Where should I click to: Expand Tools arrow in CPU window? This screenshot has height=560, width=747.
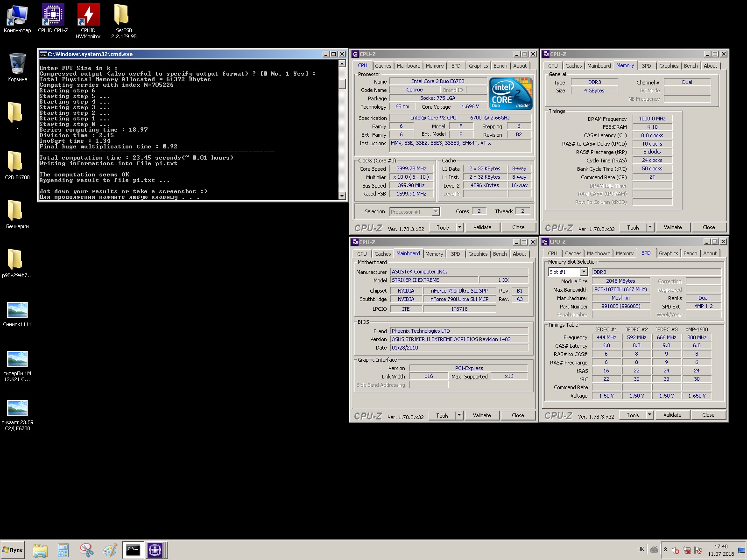pyautogui.click(x=459, y=227)
